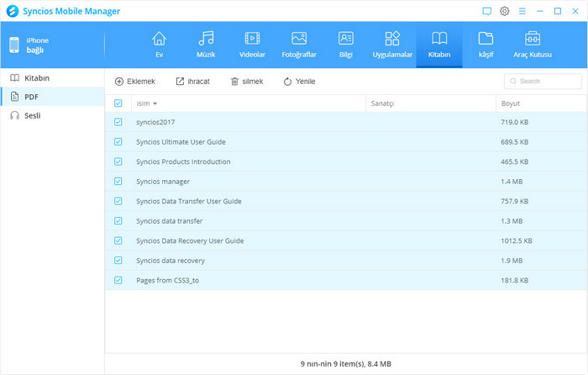Uncheck the Syncios data transfer checkbox

click(x=118, y=221)
